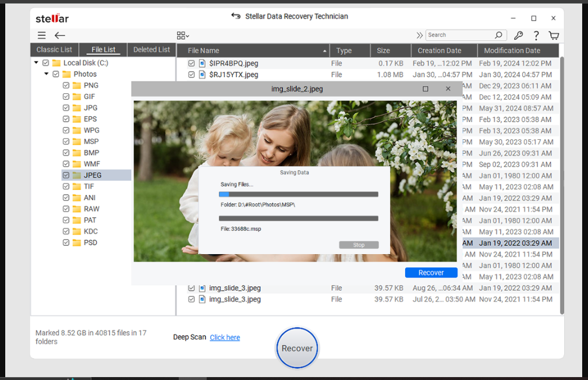Expand the toolbar double chevron
The image size is (588, 380).
419,36
